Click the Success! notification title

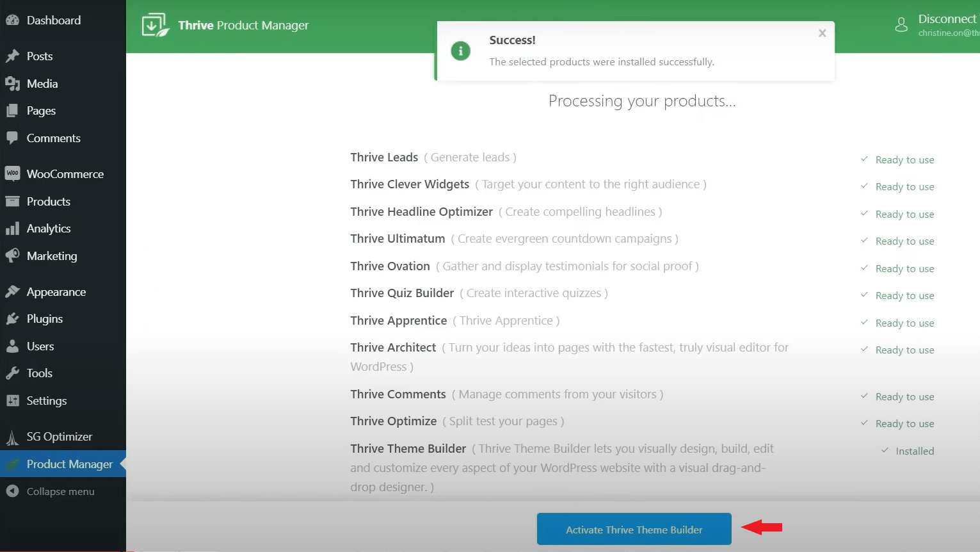coord(512,40)
